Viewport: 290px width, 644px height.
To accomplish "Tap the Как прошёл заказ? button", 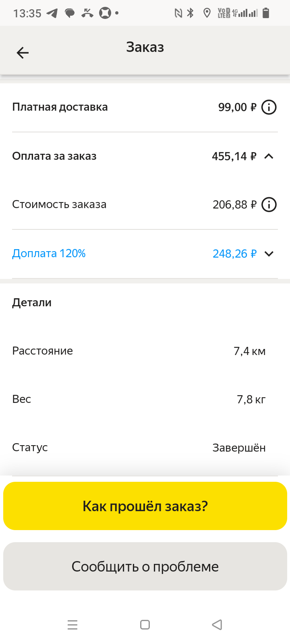I will (145, 506).
